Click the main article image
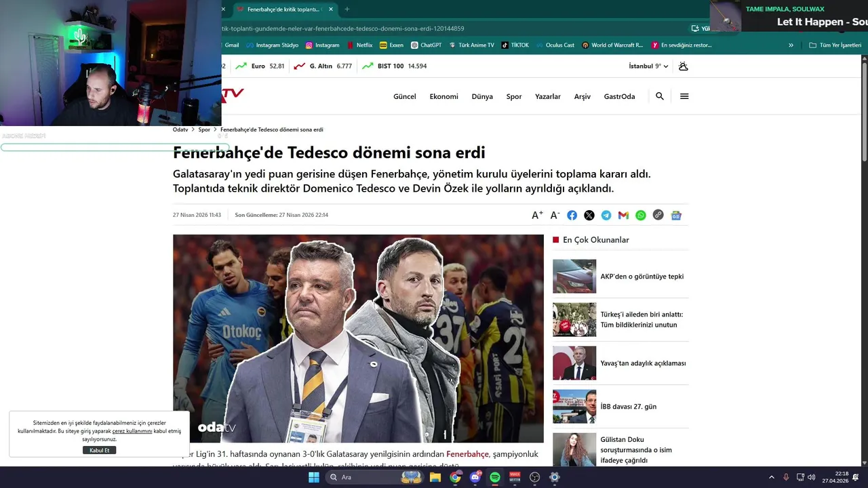 [358, 339]
